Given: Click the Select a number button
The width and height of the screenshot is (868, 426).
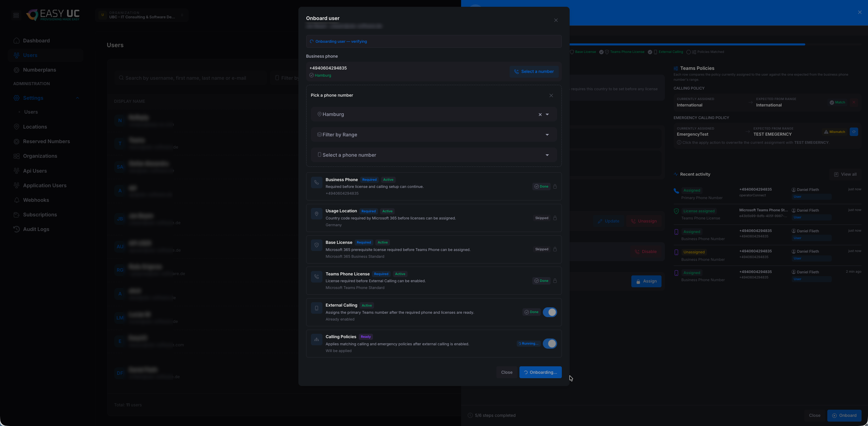Looking at the screenshot, I should pyautogui.click(x=534, y=72).
